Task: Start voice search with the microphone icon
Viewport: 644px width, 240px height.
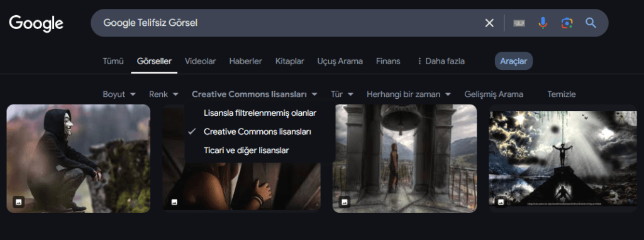Action: (x=543, y=23)
